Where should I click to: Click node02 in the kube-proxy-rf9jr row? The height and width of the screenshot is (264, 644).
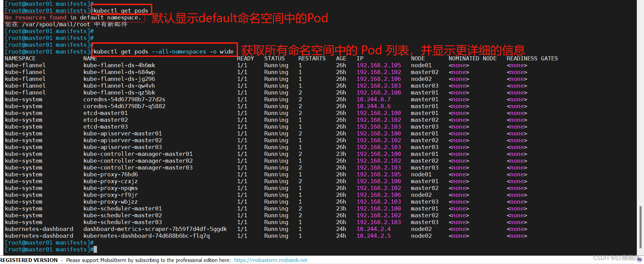421,195
